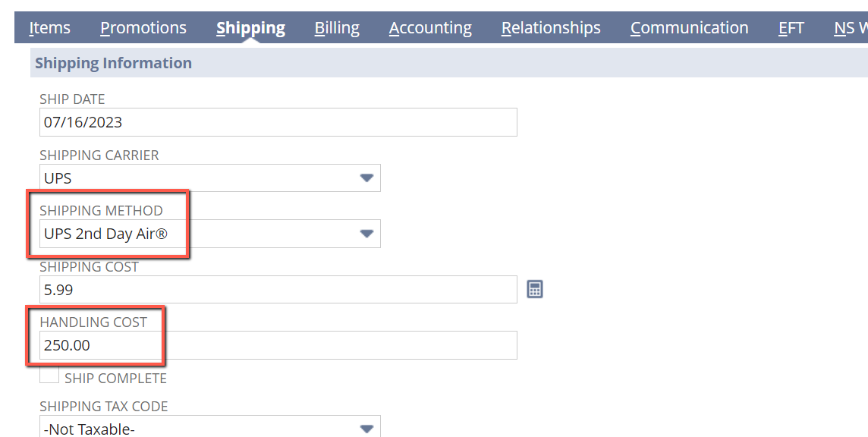Open the Billing tab
The height and width of the screenshot is (437, 868).
point(337,27)
